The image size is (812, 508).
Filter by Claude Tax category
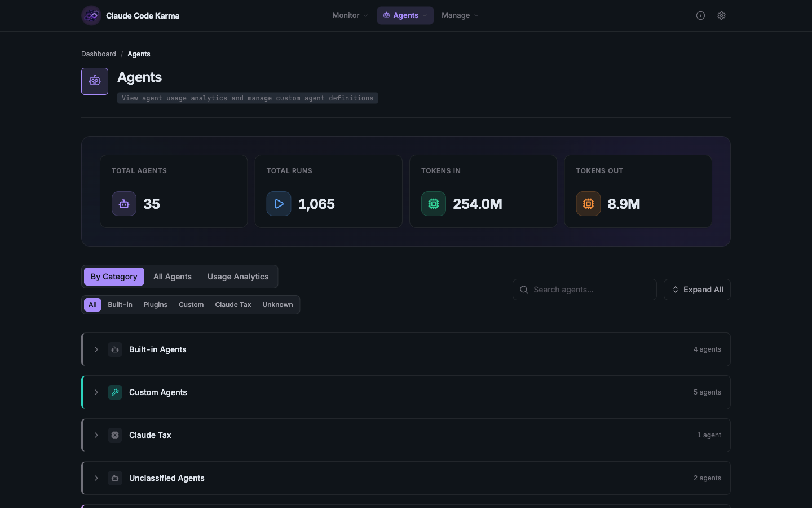click(233, 305)
